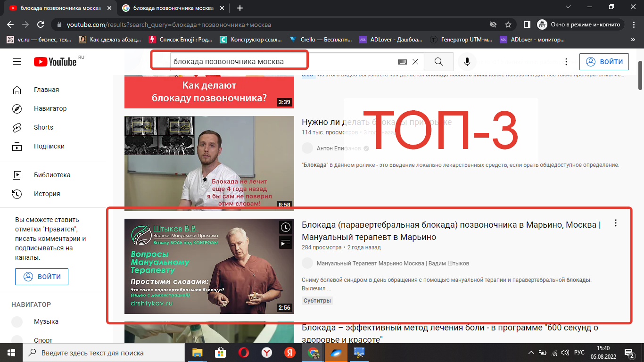Select the YouTube results tab
Viewport: 644px width, 362px height.
point(59,8)
